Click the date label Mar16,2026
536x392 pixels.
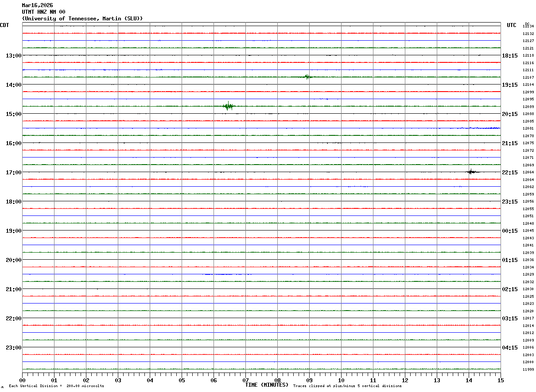click(x=37, y=5)
